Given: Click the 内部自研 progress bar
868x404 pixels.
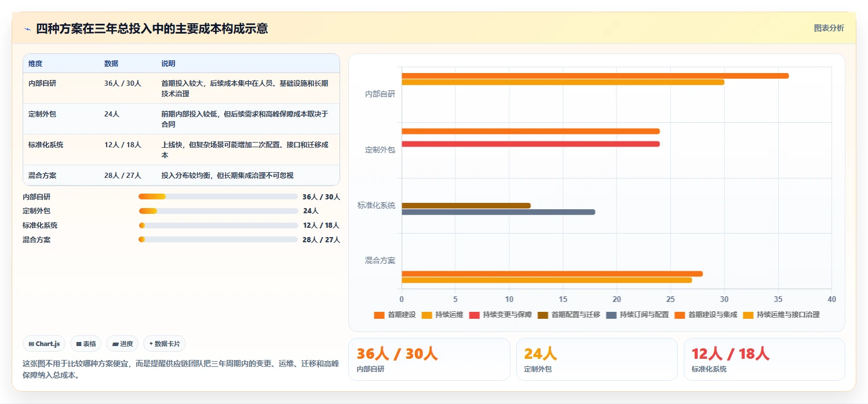Looking at the screenshot, I should tap(218, 196).
